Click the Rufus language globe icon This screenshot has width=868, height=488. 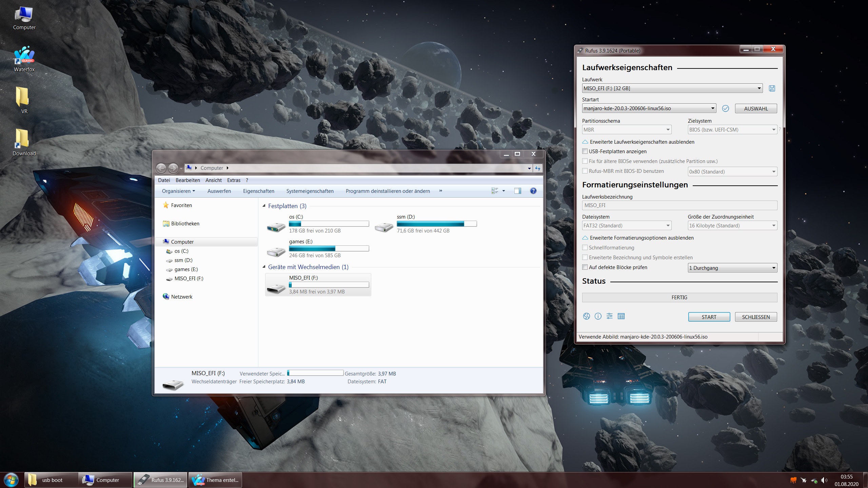coord(586,316)
